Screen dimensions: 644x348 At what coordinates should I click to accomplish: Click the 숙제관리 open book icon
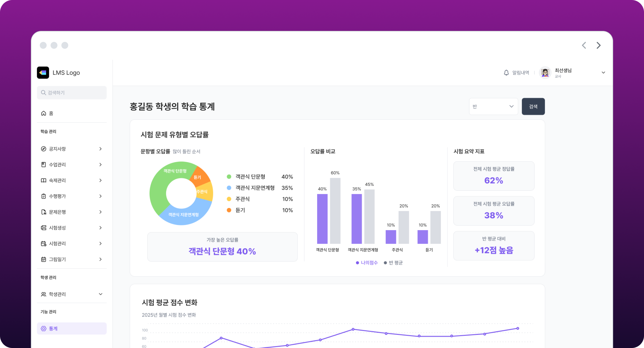pyautogui.click(x=43, y=180)
